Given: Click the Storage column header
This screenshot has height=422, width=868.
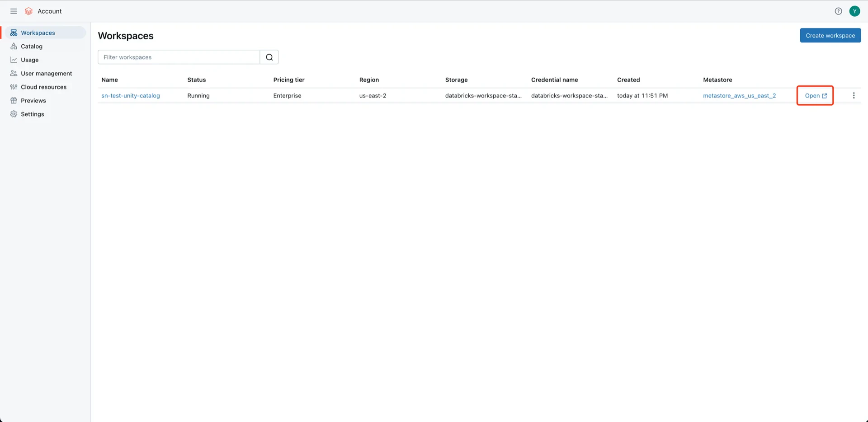Looking at the screenshot, I should tap(456, 80).
